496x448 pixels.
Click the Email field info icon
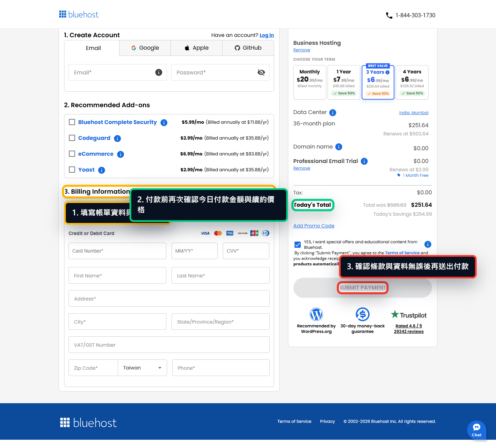click(159, 72)
